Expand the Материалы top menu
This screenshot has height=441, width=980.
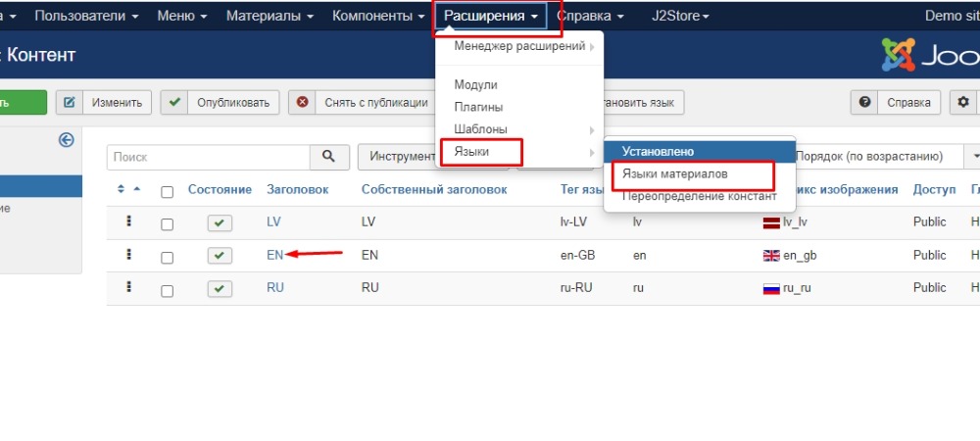pyautogui.click(x=269, y=17)
